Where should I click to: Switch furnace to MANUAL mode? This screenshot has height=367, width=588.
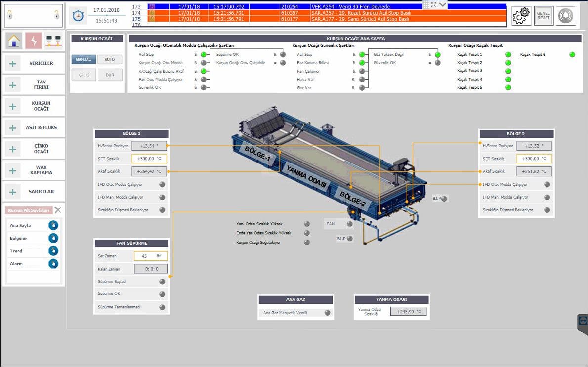pos(84,59)
